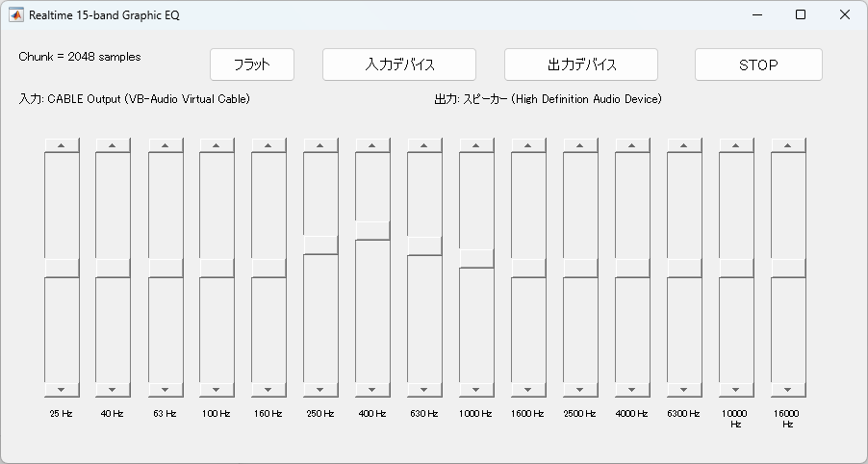Click the 10000 Hz slider down arrow
The image size is (868, 464).
click(736, 390)
